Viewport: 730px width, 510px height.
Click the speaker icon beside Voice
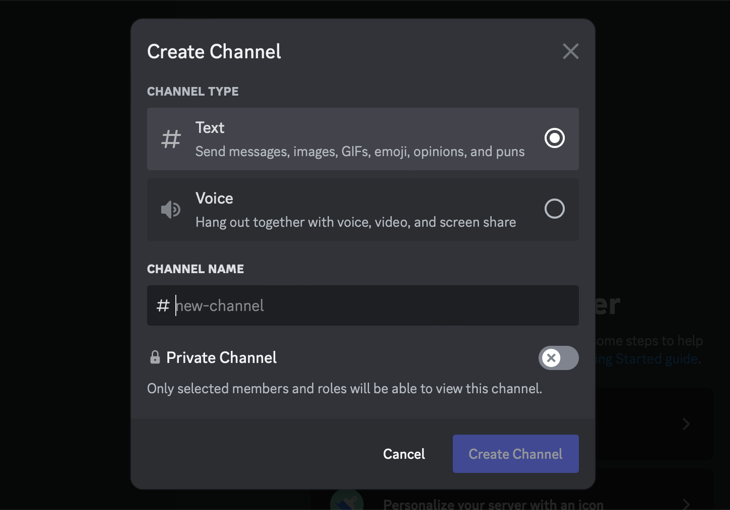[171, 210]
